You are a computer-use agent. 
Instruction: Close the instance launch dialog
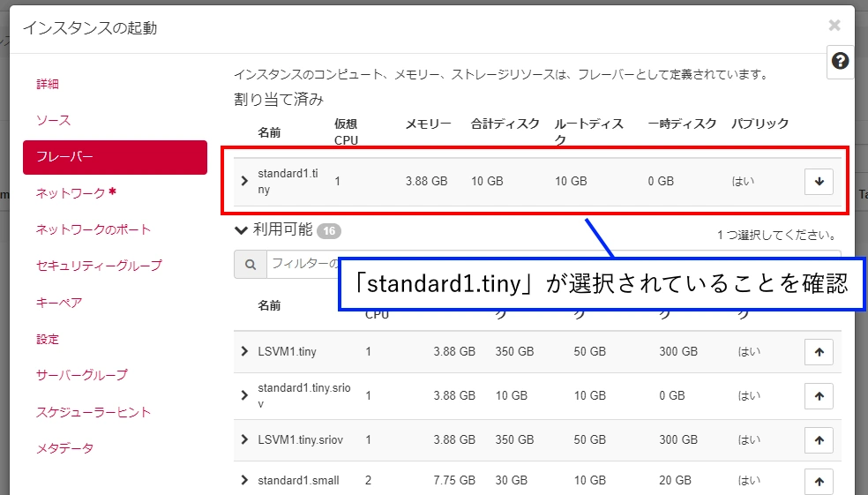click(834, 26)
